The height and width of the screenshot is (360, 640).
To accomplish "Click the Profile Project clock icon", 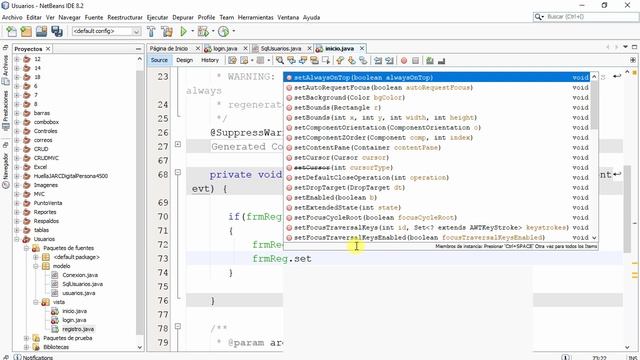I will pos(223,31).
